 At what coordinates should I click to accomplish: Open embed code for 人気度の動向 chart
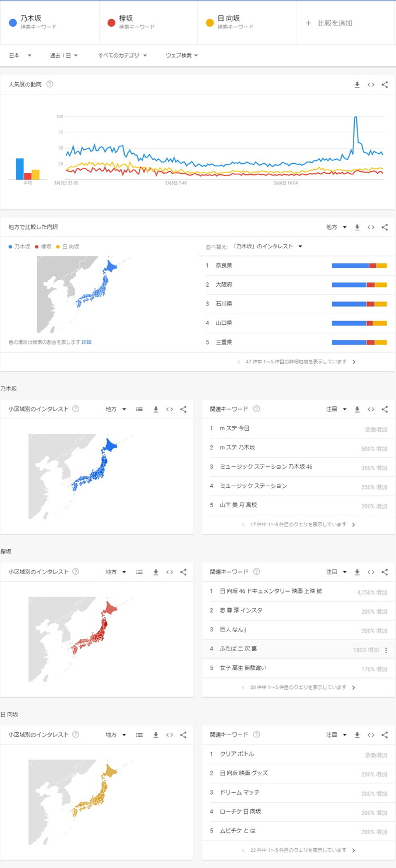(x=371, y=85)
